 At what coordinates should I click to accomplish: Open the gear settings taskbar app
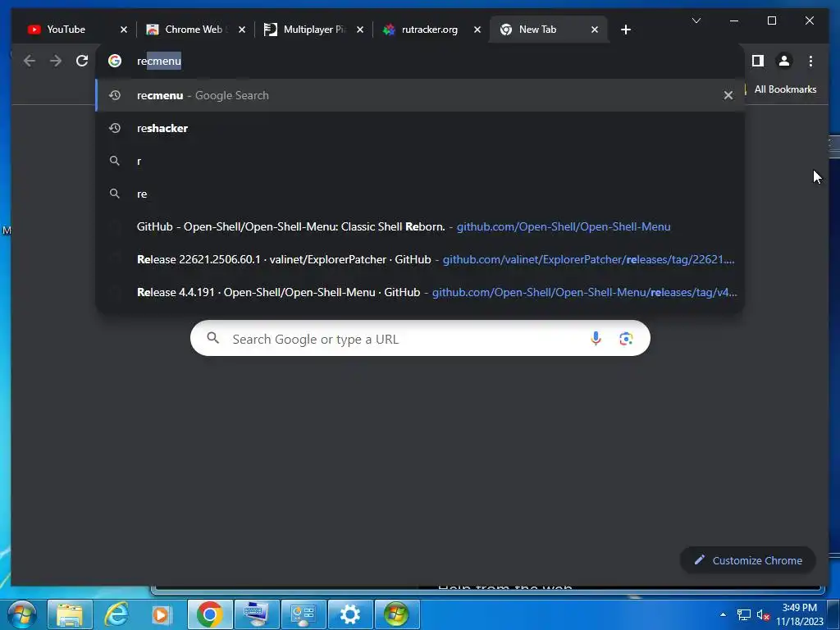pos(349,614)
